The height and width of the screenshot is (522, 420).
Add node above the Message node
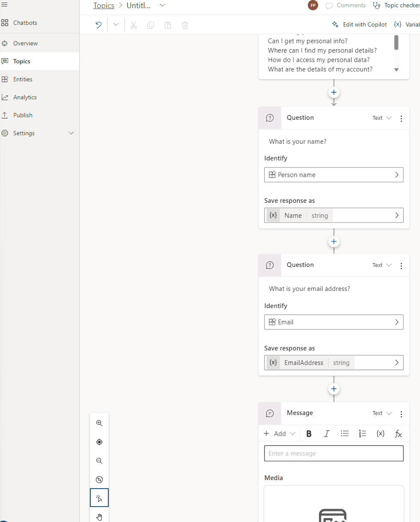[x=334, y=389]
